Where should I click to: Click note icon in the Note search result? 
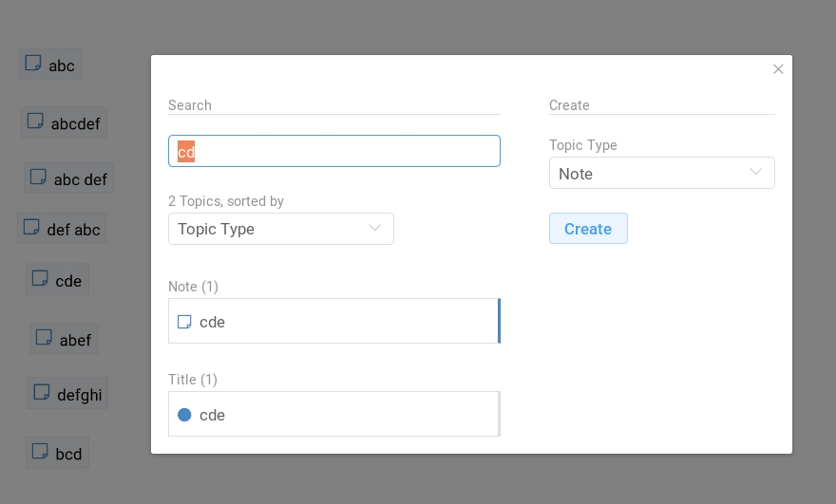184,322
